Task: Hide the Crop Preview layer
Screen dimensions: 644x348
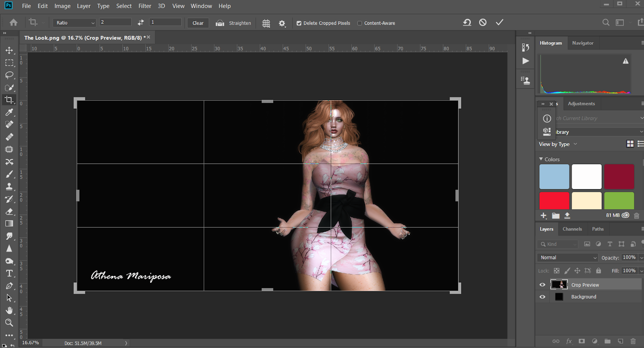Action: [542, 285]
